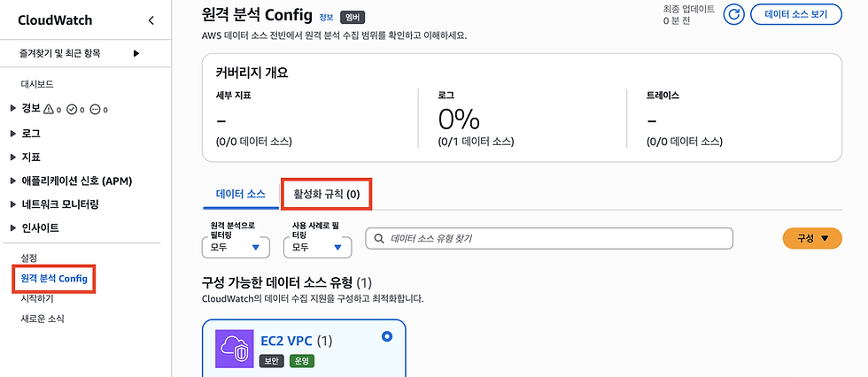Image resolution: width=868 pixels, height=377 pixels.
Task: Click the insufficient-data ellipsis icon beside 경보
Action: [95, 109]
